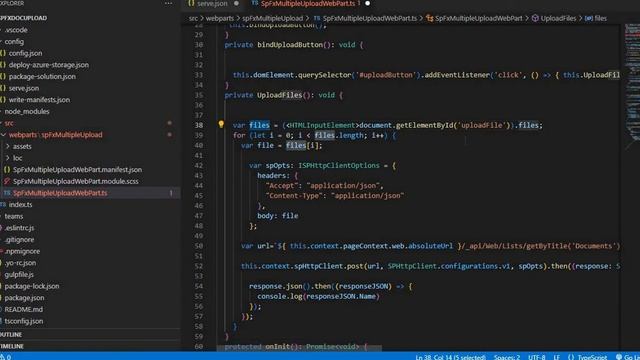640x360 pixels.
Task: Expand the config folder
Action: click(x=14, y=42)
